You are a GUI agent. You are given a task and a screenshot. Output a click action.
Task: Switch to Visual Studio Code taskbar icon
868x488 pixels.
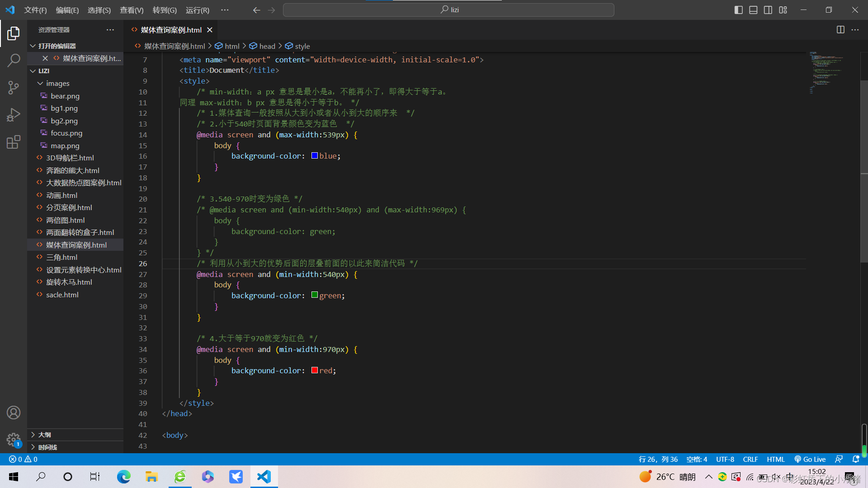264,477
